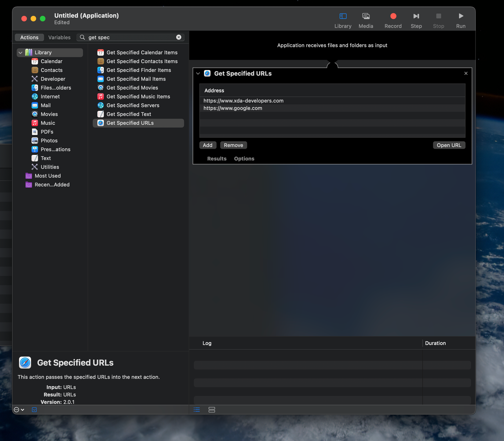
Task: Toggle the description panel visibility icon
Action: pyautogui.click(x=34, y=410)
